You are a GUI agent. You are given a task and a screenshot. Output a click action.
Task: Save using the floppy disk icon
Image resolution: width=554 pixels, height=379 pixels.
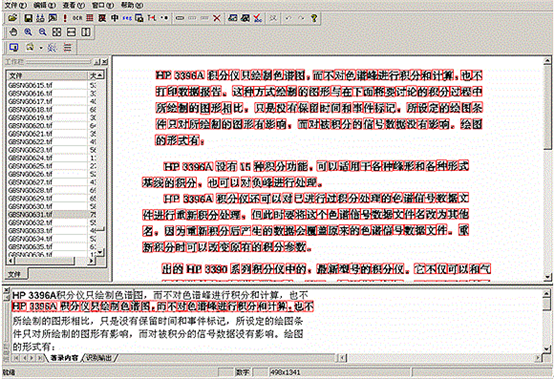point(28,18)
